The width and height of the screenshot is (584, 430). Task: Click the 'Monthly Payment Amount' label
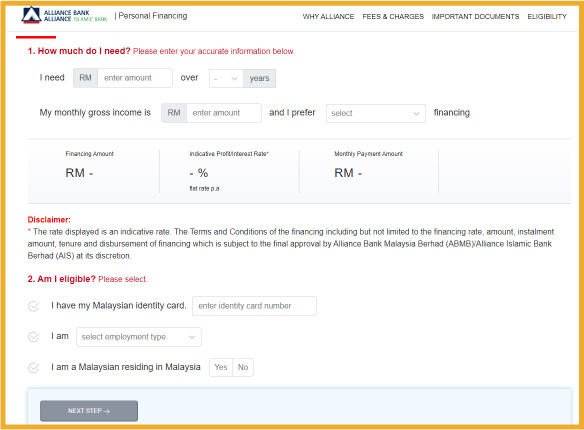pyautogui.click(x=368, y=154)
